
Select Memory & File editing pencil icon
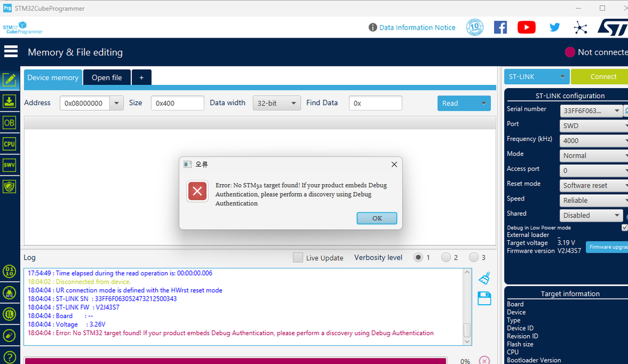click(9, 80)
